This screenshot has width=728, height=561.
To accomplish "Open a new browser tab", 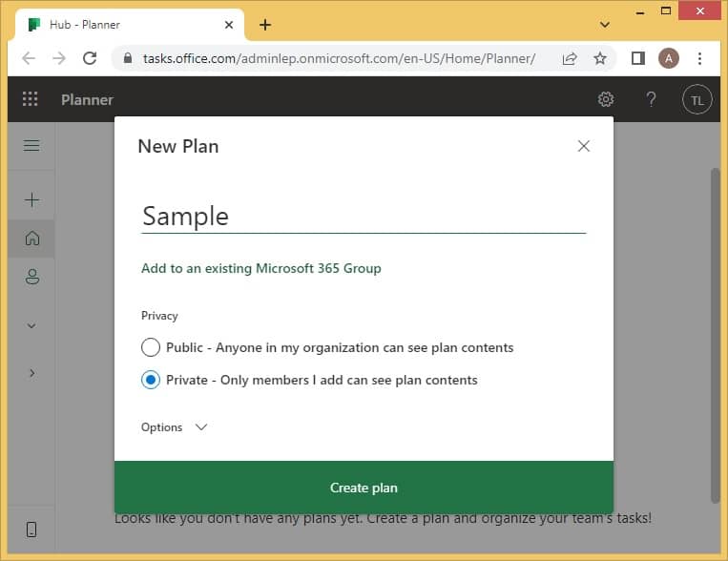I will coord(265,25).
